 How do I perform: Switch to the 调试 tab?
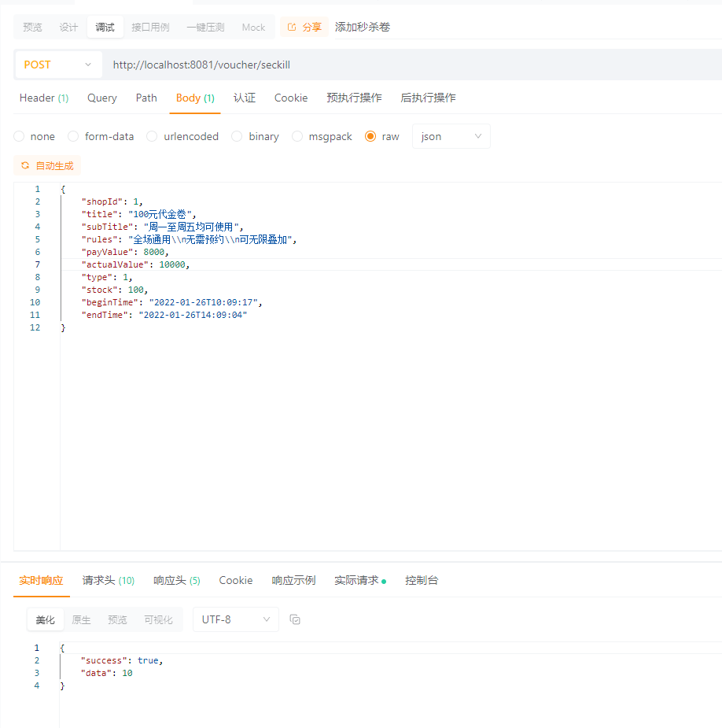tap(105, 27)
